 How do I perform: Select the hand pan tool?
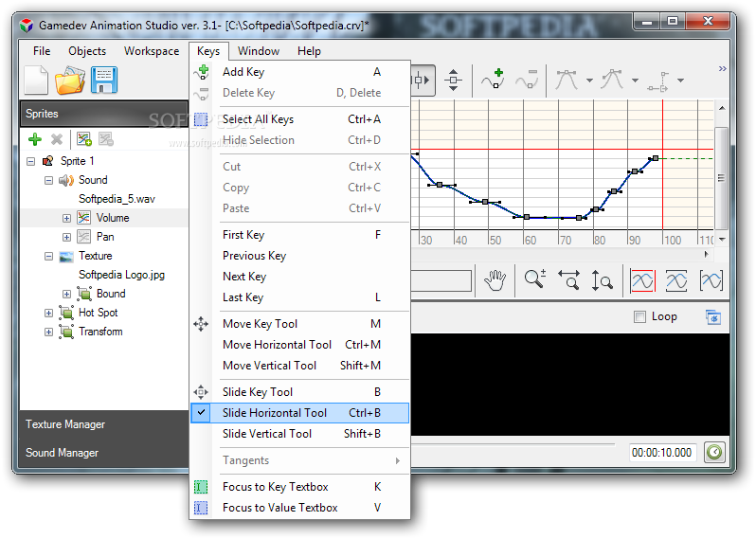coord(495,280)
